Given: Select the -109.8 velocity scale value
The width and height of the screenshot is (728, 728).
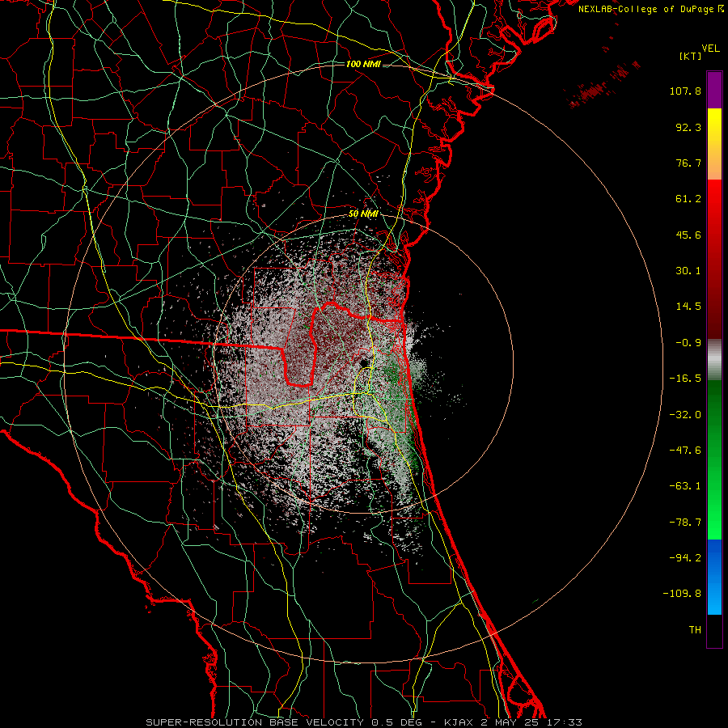Looking at the screenshot, I should pos(682,594).
